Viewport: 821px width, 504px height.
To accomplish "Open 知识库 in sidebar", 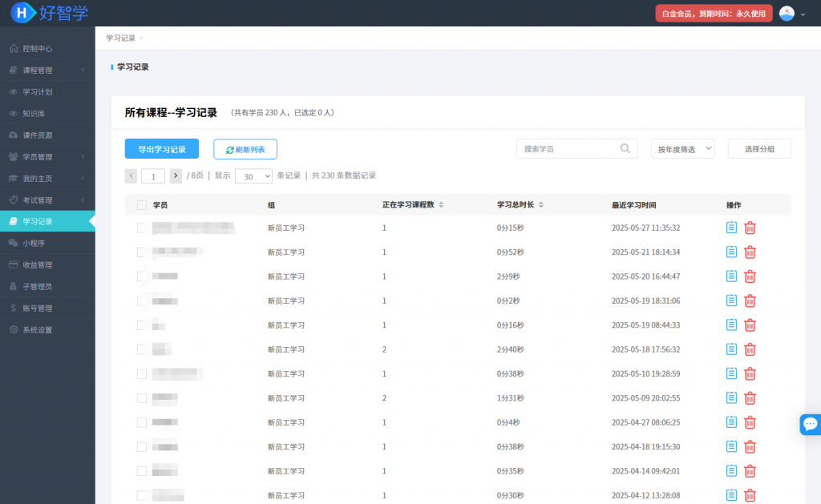I will click(47, 114).
